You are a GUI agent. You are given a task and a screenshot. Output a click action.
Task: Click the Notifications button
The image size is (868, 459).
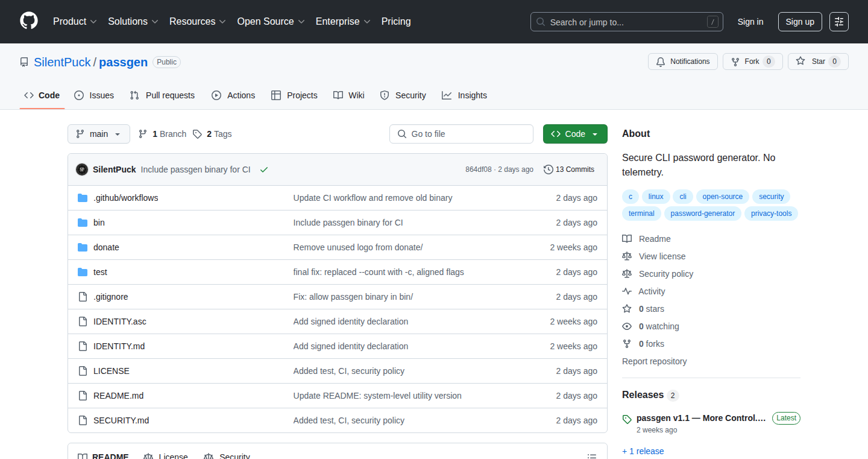(683, 62)
